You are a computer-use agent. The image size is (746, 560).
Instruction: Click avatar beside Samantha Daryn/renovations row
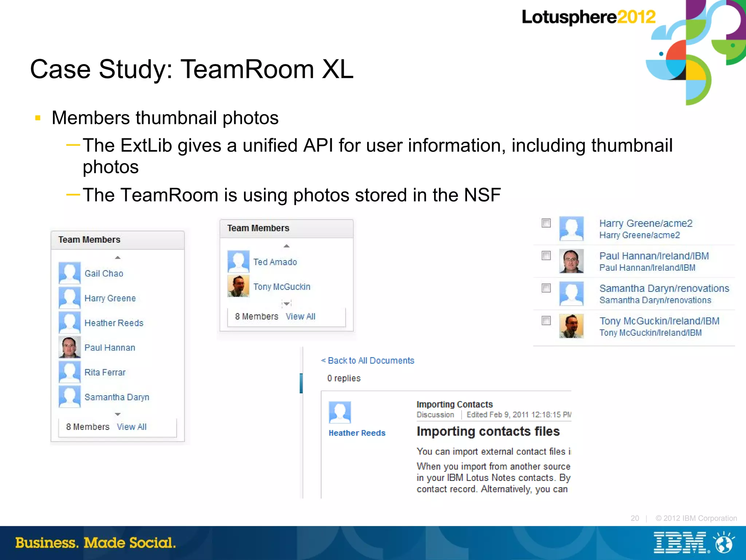pyautogui.click(x=572, y=293)
